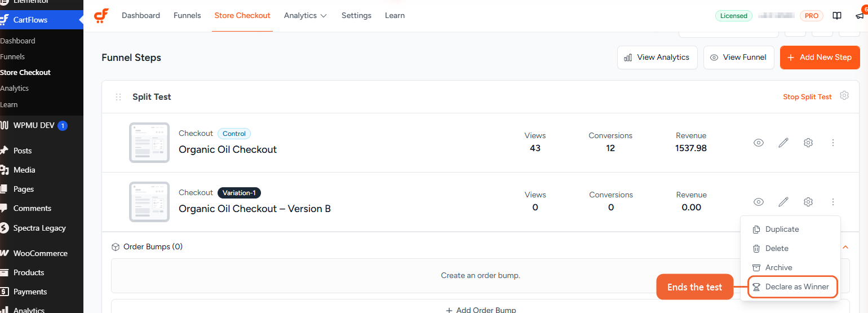Click 'Organic Oil Checkout – Version B' title

click(x=255, y=209)
